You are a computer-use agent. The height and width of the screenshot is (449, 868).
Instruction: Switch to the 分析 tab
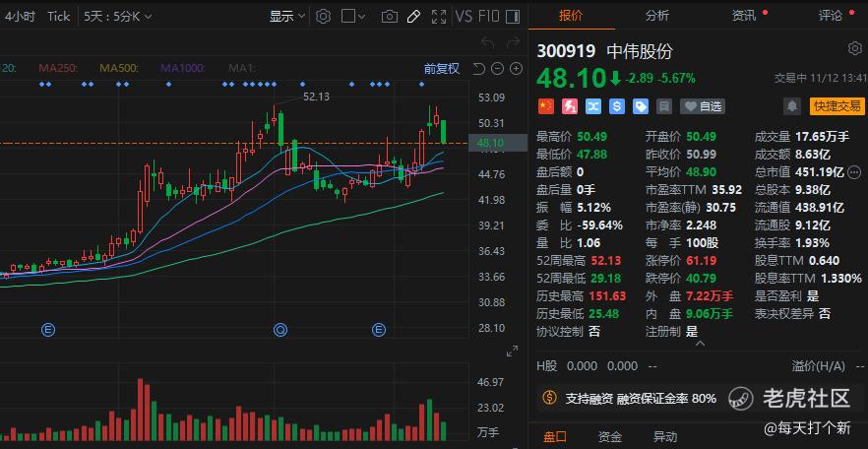point(657,16)
